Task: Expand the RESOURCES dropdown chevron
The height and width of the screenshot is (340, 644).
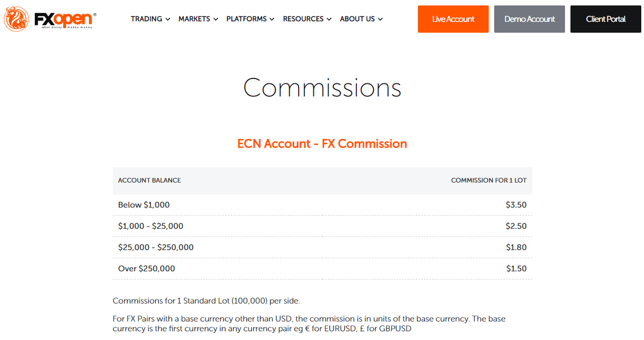Action: (x=330, y=19)
